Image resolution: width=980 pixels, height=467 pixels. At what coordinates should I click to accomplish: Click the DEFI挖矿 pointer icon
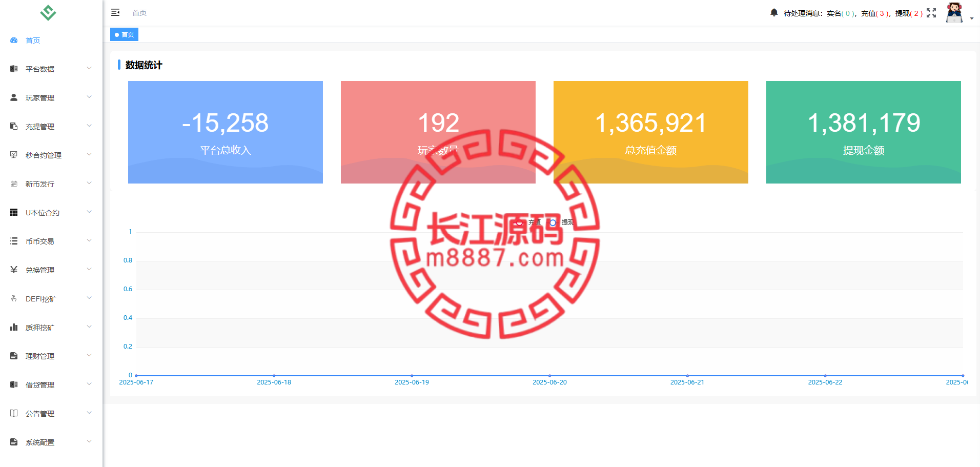[x=14, y=298]
